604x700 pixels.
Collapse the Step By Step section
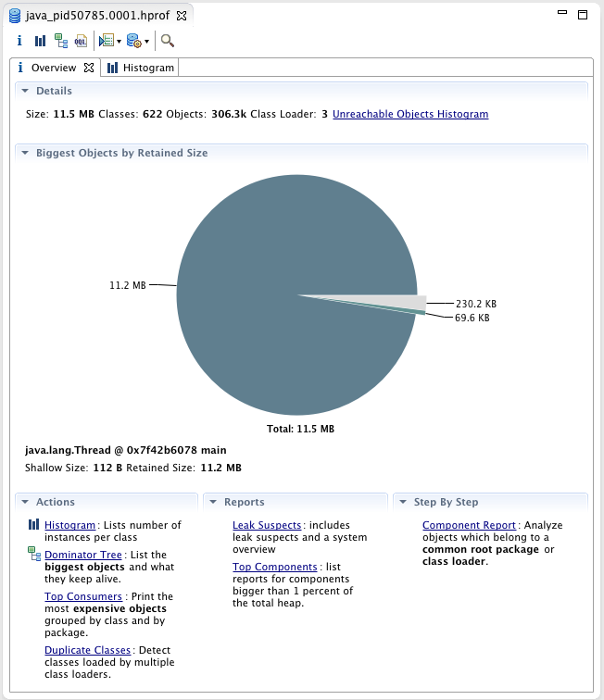403,502
